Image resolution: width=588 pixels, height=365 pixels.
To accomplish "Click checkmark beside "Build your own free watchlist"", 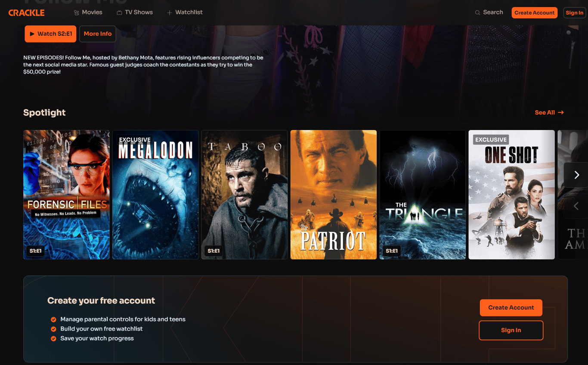I will coord(53,329).
